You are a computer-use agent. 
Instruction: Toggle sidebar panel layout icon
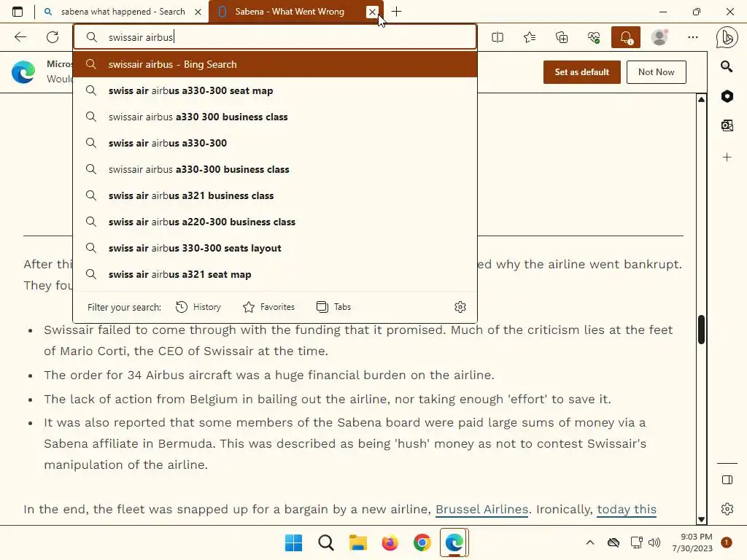[727, 480]
